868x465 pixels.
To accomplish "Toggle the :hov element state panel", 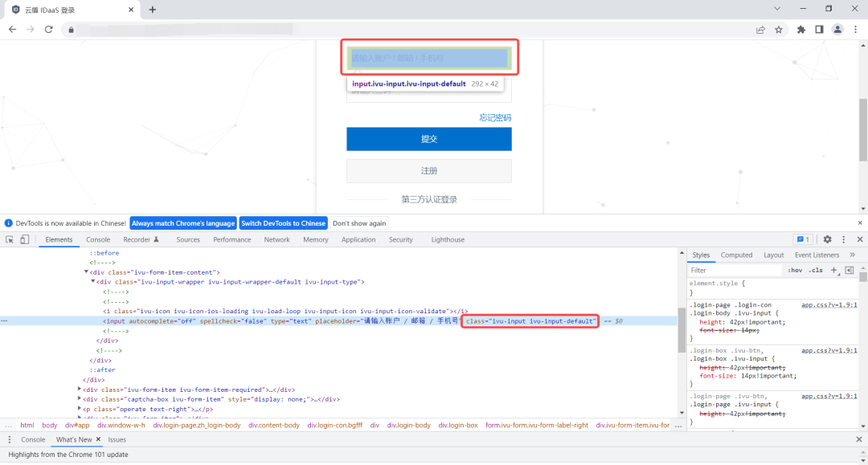I will coord(795,271).
